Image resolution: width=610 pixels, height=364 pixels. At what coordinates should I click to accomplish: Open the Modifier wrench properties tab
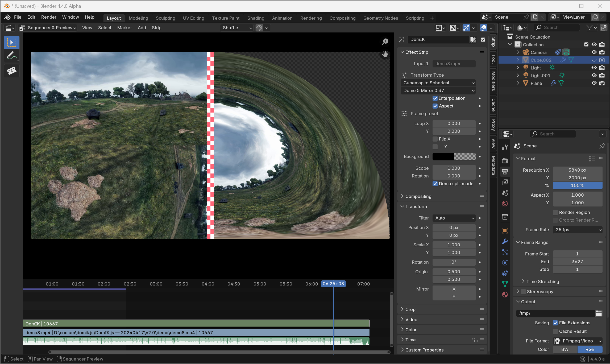(x=505, y=241)
